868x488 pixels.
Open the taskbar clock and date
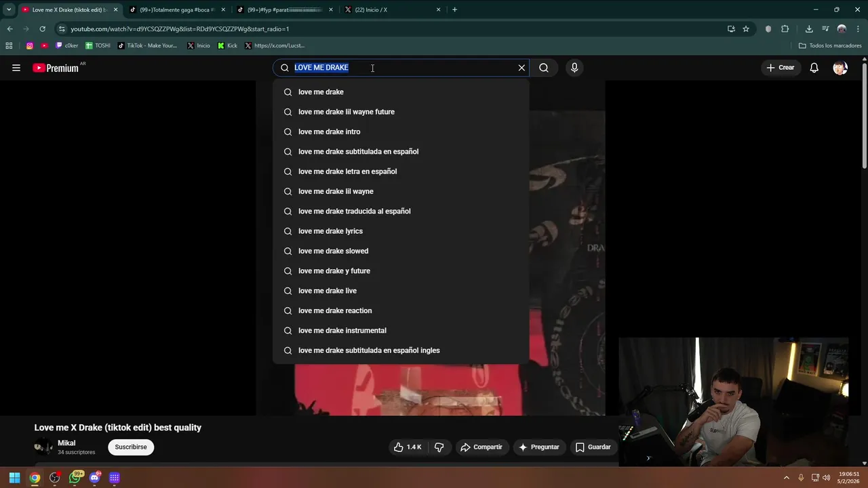tap(849, 478)
